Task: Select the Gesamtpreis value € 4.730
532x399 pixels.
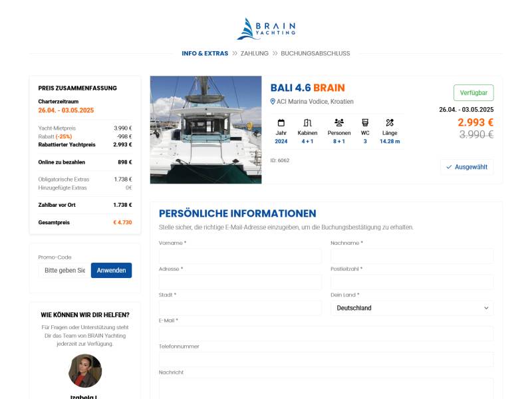Action: (x=122, y=223)
